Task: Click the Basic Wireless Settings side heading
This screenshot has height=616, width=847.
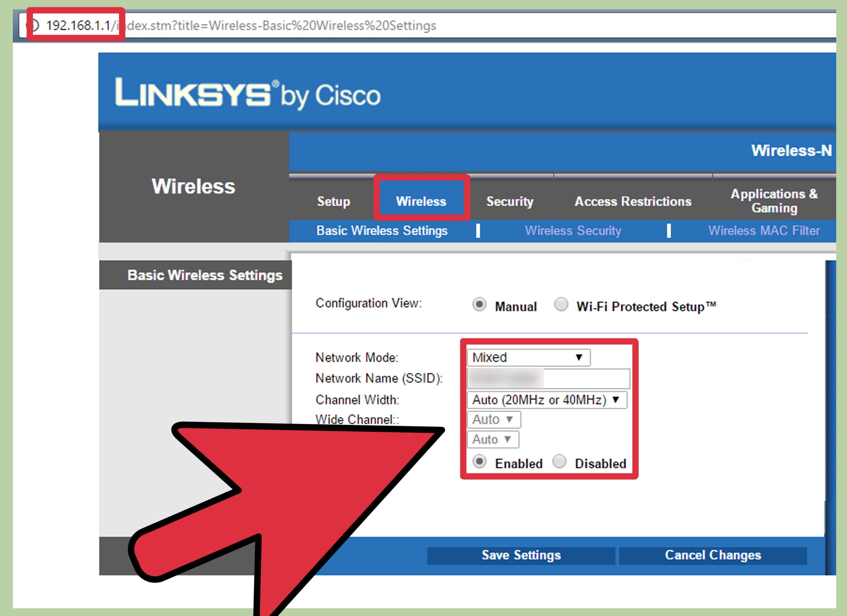Action: pos(205,275)
